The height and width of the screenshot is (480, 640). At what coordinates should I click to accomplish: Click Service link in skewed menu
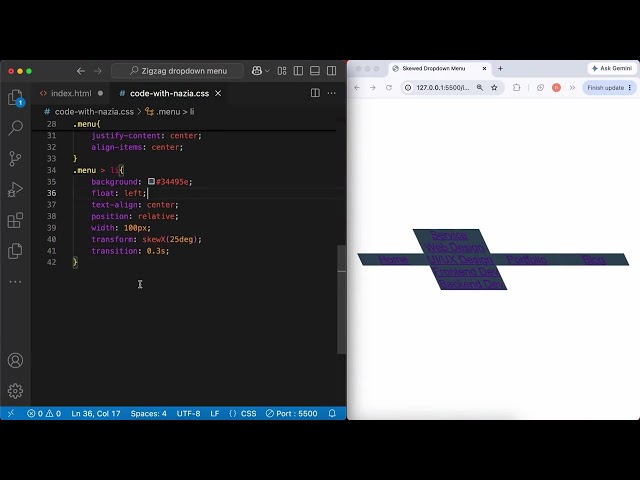click(x=449, y=236)
